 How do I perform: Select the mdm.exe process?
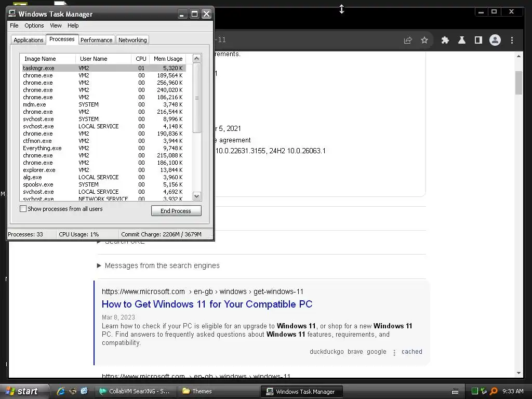click(104, 104)
